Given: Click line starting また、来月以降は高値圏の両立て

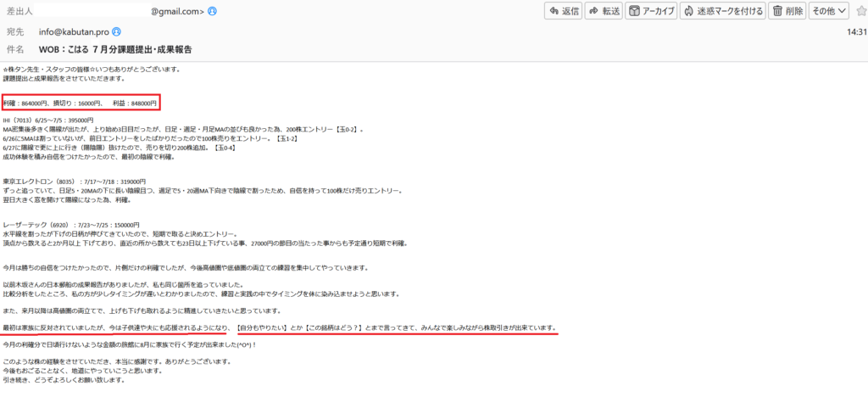Looking at the screenshot, I should (142, 310).
